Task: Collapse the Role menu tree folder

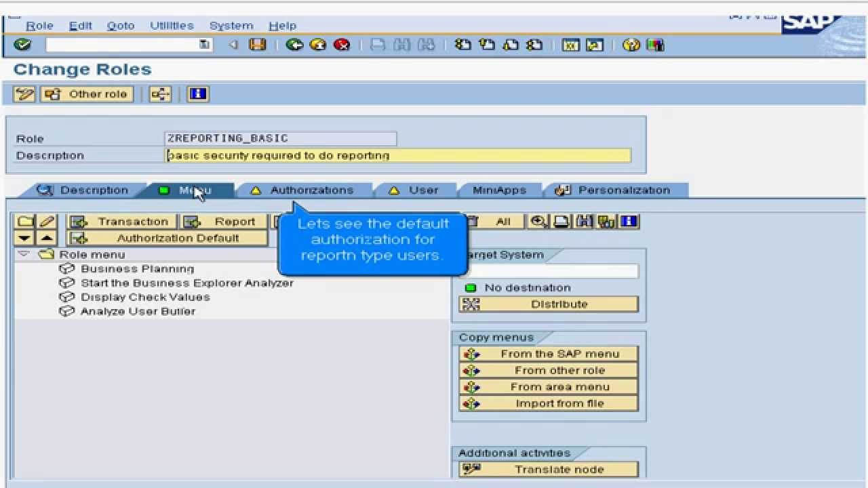Action: (23, 254)
